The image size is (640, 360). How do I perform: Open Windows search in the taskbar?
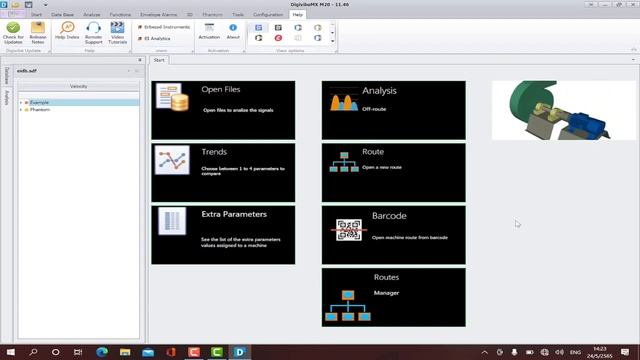[x=33, y=352]
